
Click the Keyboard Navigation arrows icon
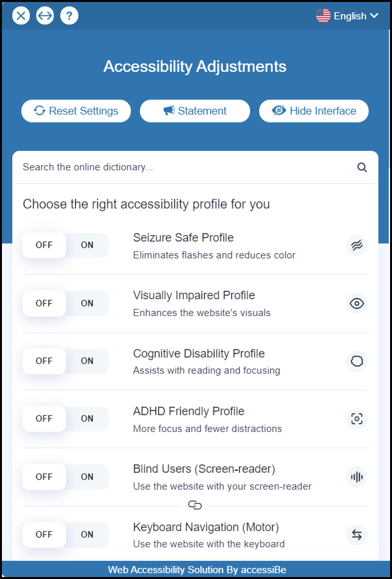coord(356,535)
